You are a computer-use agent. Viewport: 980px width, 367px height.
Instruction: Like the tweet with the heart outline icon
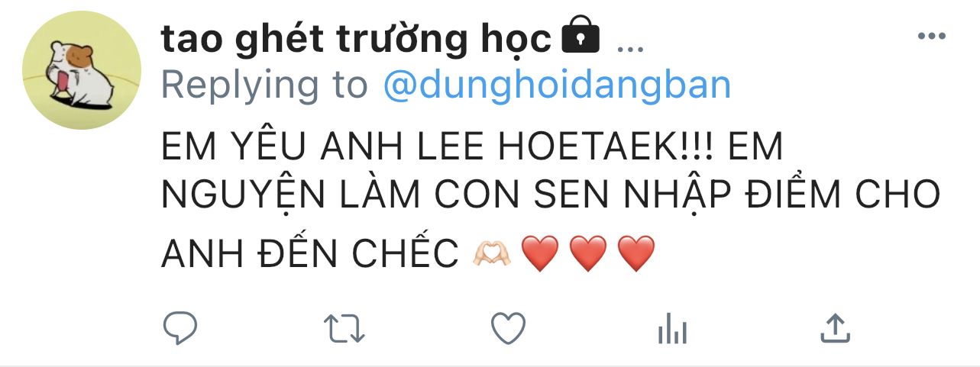coord(508,329)
